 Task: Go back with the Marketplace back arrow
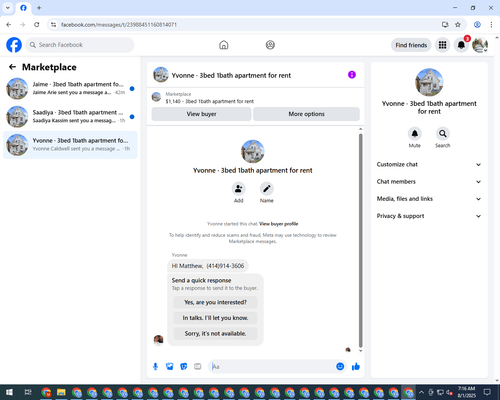click(x=12, y=67)
